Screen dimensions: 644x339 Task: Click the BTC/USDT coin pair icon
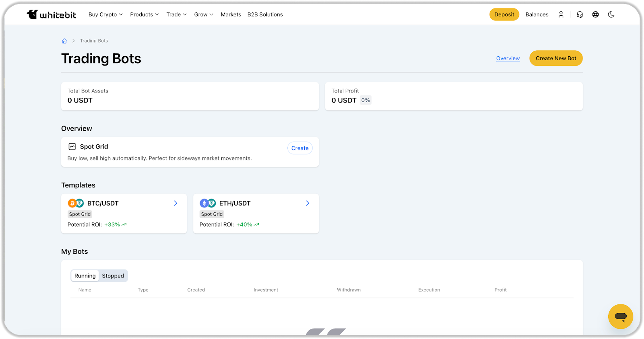click(76, 203)
